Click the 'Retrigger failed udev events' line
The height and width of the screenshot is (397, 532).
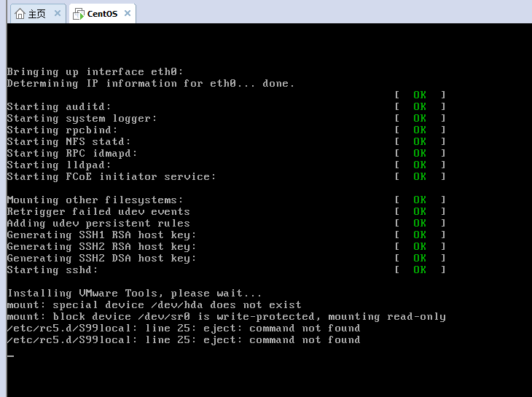pos(98,211)
